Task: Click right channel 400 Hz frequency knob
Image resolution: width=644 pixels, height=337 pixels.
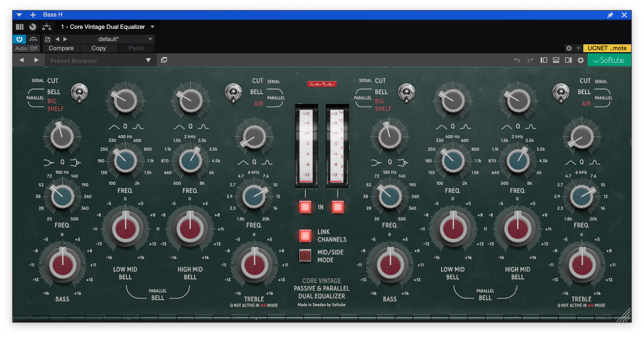Action: coord(452,160)
